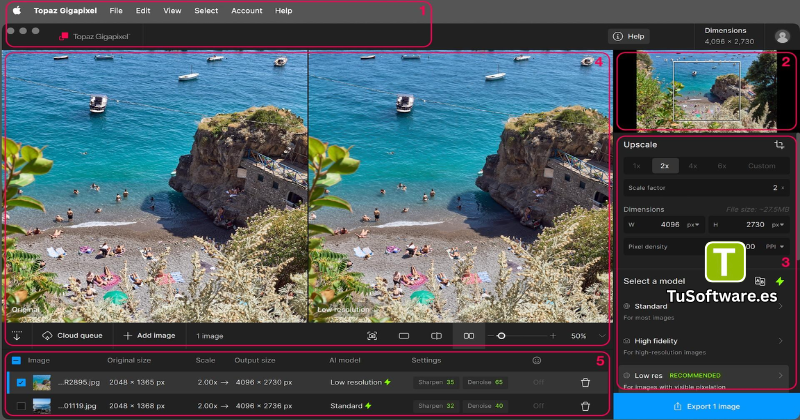Open the Apple menu

(16, 10)
